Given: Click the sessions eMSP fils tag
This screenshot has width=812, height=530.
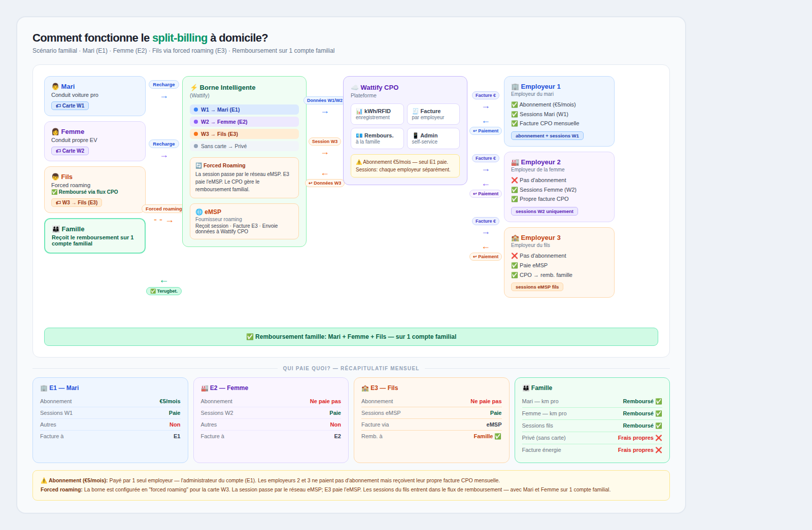Looking at the screenshot, I should click(537, 287).
